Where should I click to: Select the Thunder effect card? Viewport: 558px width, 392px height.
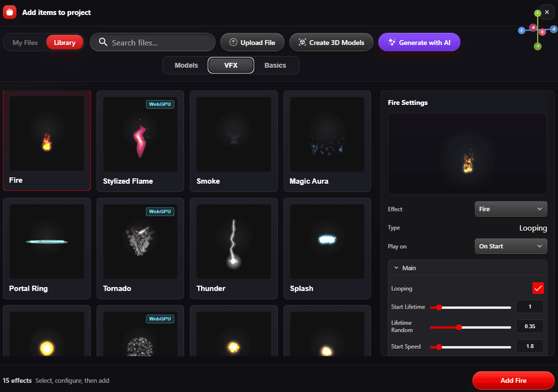coord(234,248)
